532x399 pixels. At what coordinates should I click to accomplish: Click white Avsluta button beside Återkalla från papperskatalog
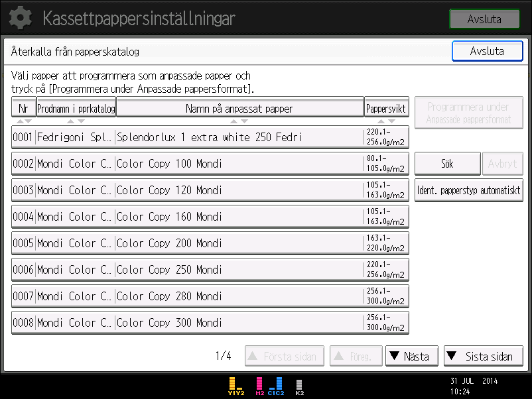pyautogui.click(x=487, y=51)
